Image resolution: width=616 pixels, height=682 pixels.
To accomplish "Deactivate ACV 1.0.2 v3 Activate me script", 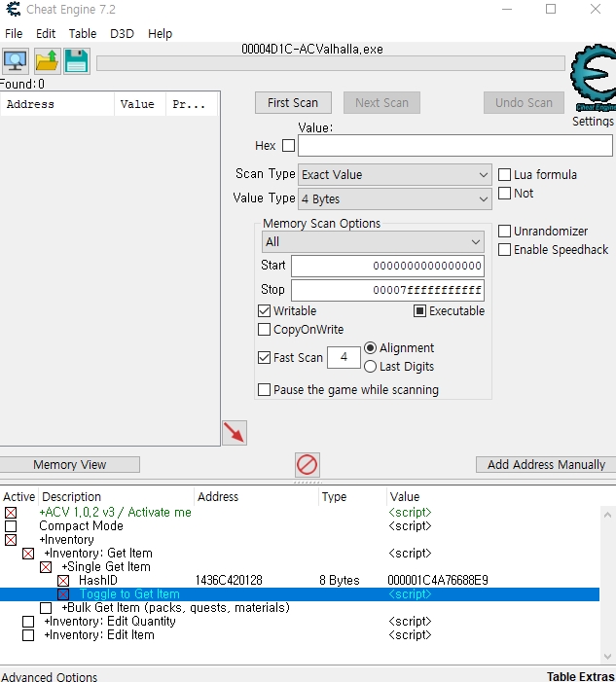I will click(11, 513).
